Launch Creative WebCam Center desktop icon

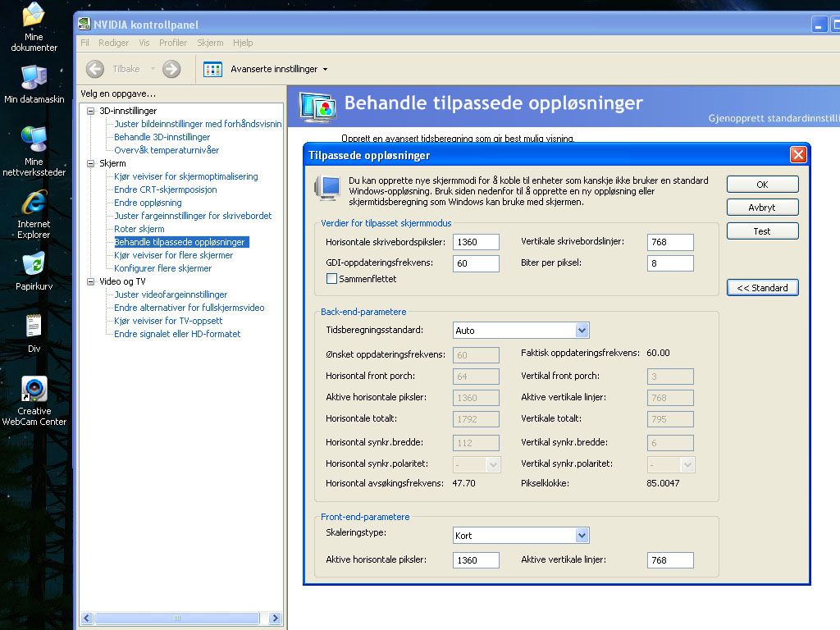(34, 400)
